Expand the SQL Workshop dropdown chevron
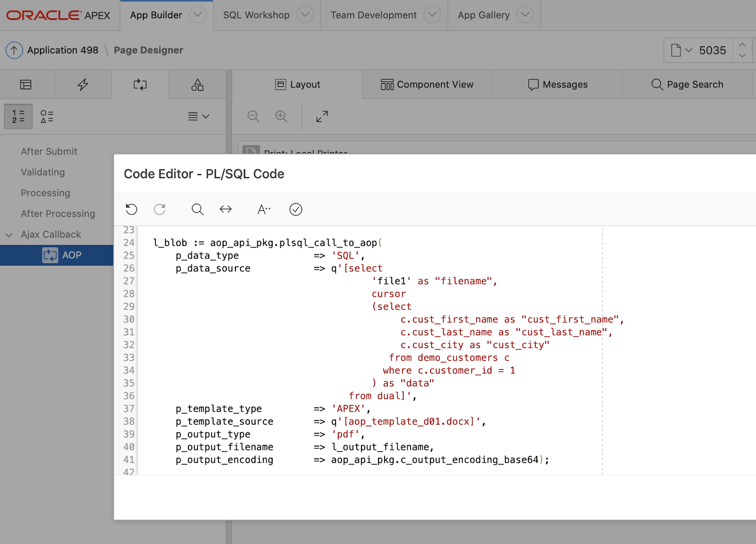The width and height of the screenshot is (756, 544). point(305,15)
